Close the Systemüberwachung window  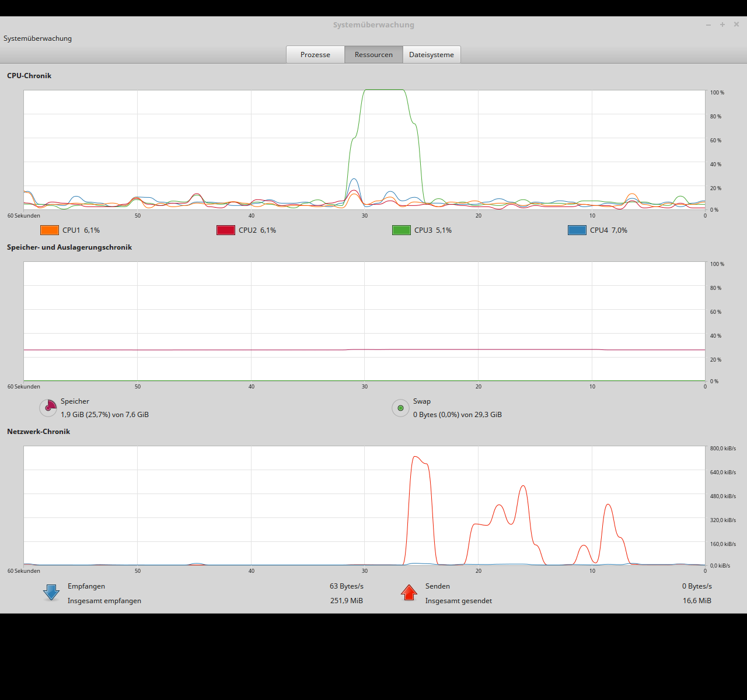tap(736, 24)
